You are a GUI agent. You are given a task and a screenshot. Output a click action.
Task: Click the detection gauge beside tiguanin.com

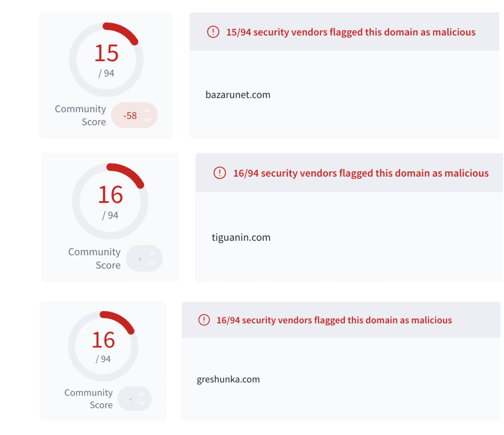[x=110, y=201]
